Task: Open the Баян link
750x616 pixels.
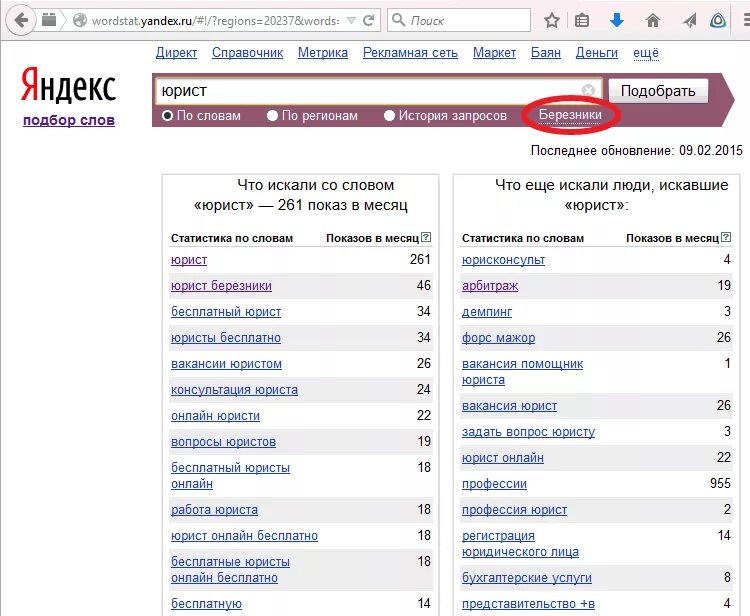Action: 546,53
